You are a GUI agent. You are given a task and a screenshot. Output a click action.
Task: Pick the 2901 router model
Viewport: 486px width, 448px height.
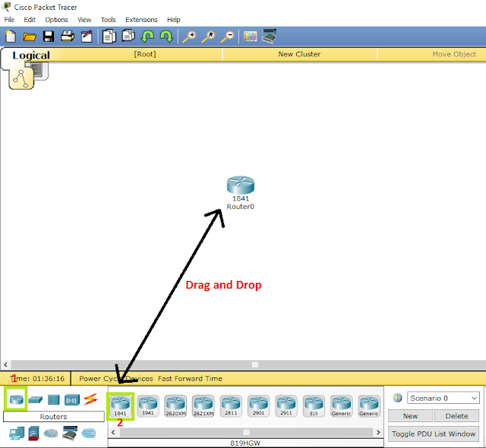[258, 406]
